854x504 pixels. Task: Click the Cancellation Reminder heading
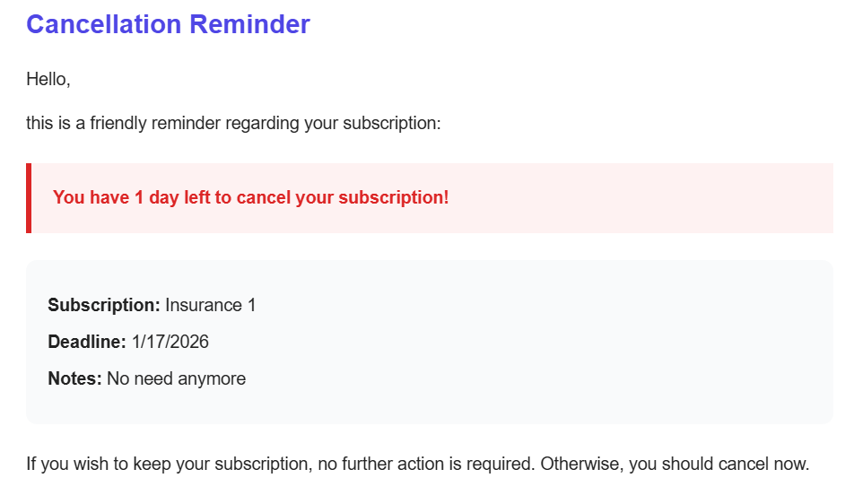[168, 24]
